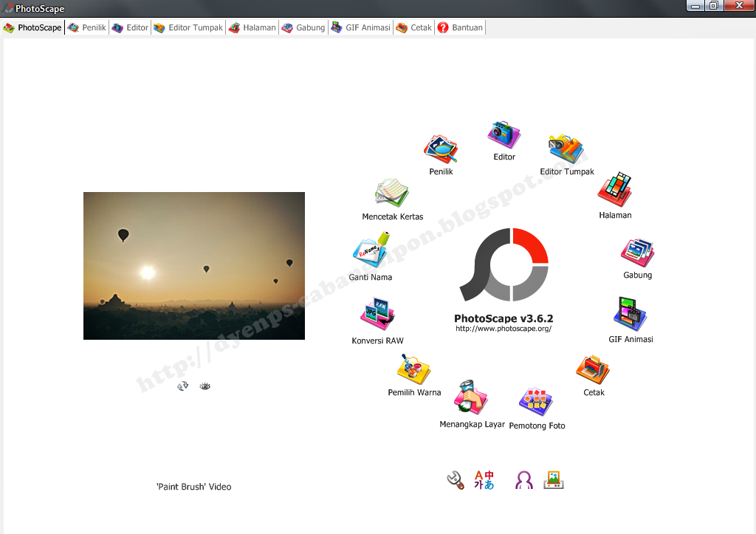Click the framed picture icon at bottom
Image resolution: width=756 pixels, height=534 pixels.
(554, 480)
